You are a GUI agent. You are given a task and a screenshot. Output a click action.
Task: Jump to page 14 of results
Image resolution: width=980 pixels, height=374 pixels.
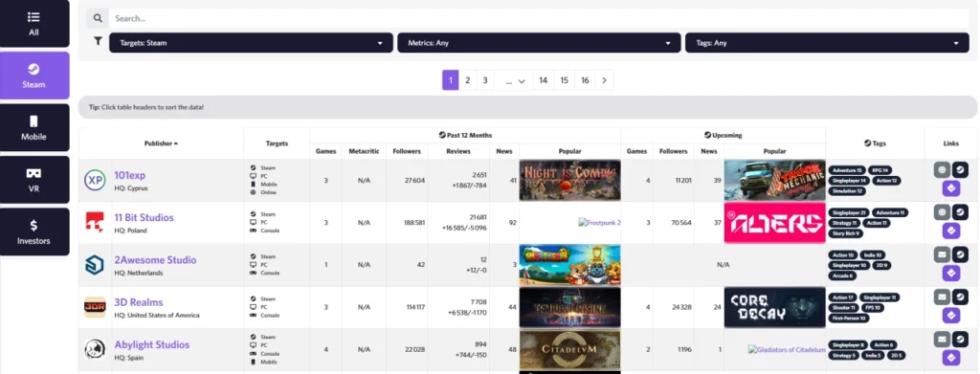(x=544, y=80)
